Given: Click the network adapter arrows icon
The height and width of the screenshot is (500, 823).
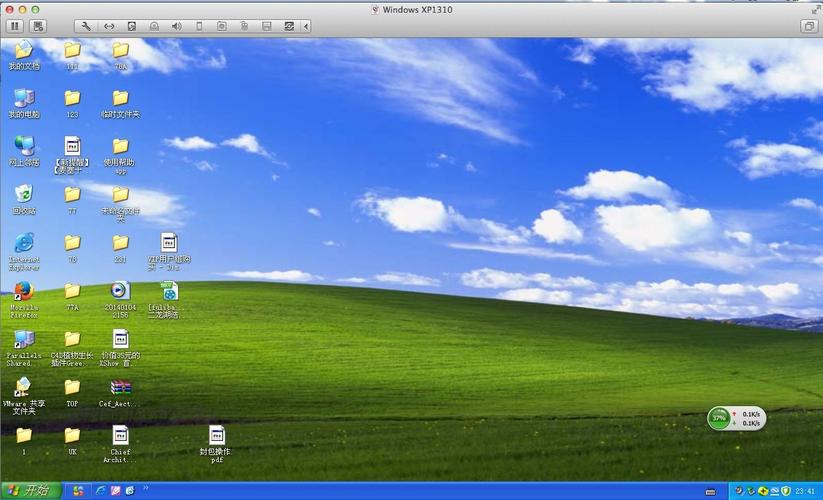Looking at the screenshot, I should [x=109, y=26].
